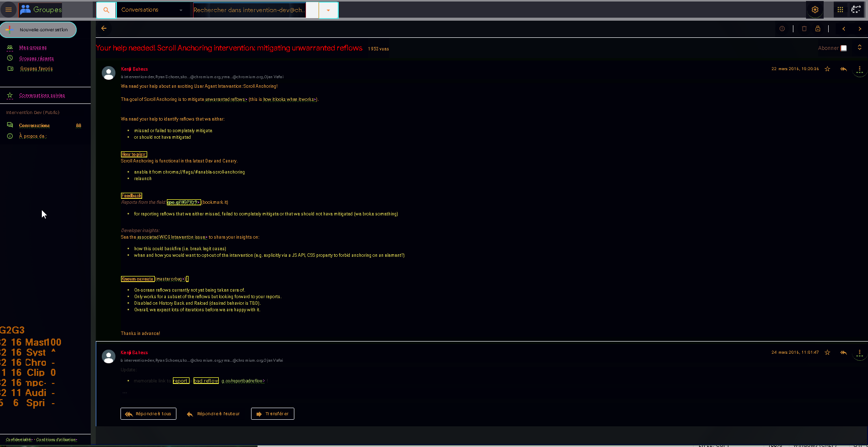Click the Groupes logo
Screen dimensions: 868x447
click(41, 10)
